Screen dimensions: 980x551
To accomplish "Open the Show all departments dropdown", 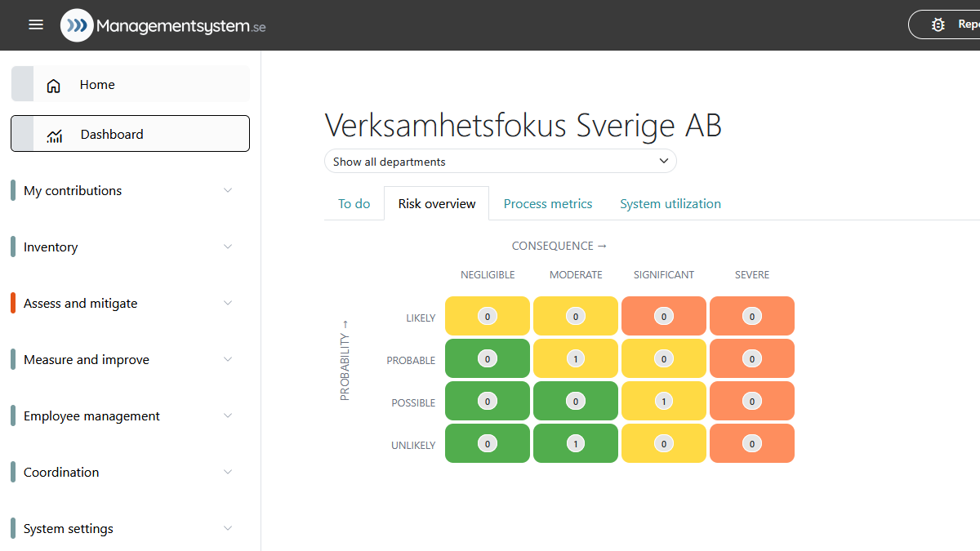I will click(501, 161).
